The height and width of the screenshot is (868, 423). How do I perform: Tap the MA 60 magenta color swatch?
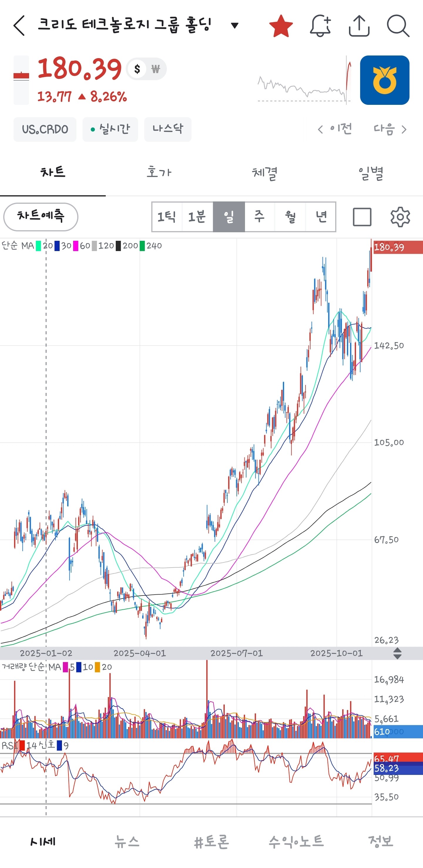76,246
